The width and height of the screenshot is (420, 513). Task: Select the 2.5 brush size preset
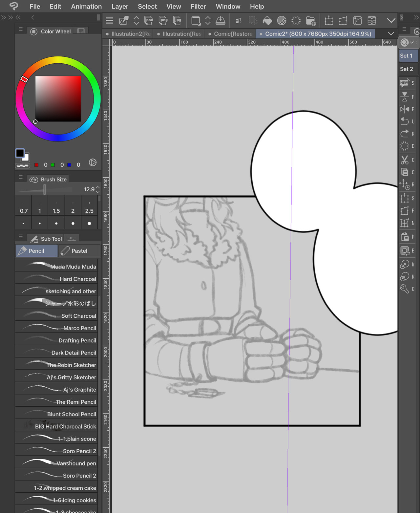point(89,206)
